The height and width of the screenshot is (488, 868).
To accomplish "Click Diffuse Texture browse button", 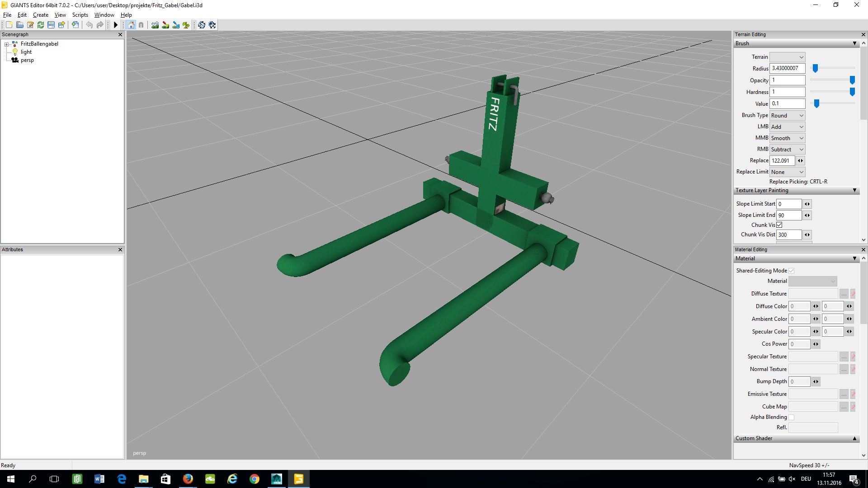I will [844, 294].
